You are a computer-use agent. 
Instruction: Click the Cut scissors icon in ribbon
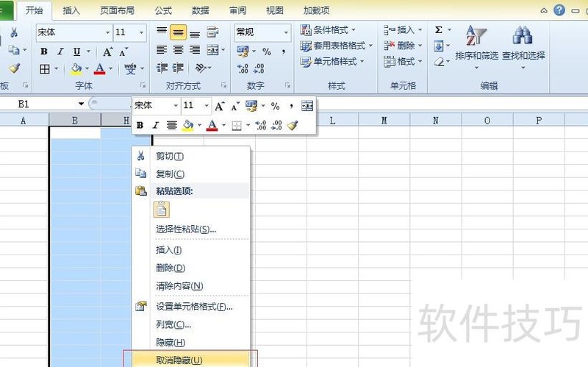14,32
